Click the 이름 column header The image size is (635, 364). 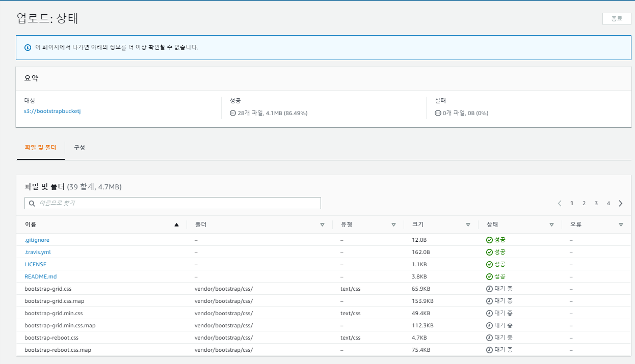click(31, 225)
